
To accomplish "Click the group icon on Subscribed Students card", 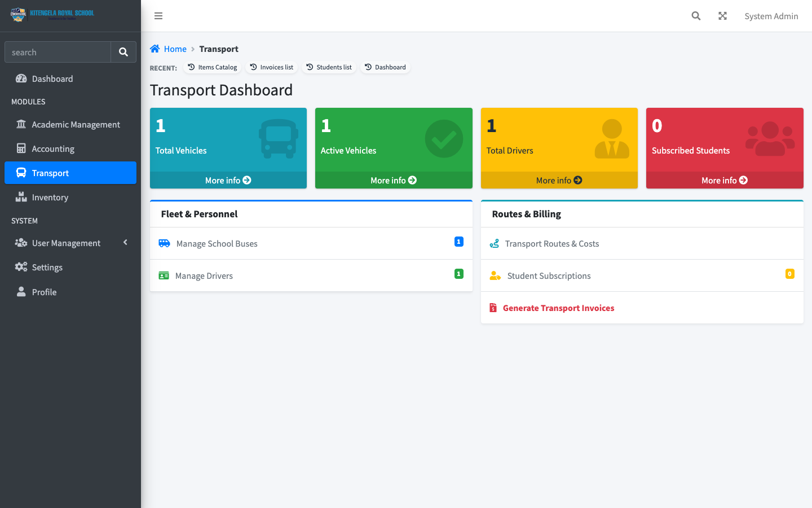I will pyautogui.click(x=770, y=139).
